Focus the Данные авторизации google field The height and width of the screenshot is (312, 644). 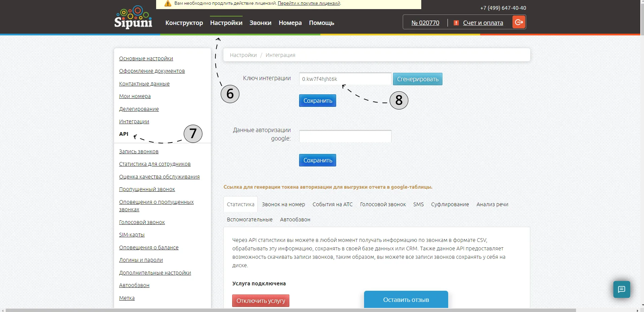(x=345, y=136)
